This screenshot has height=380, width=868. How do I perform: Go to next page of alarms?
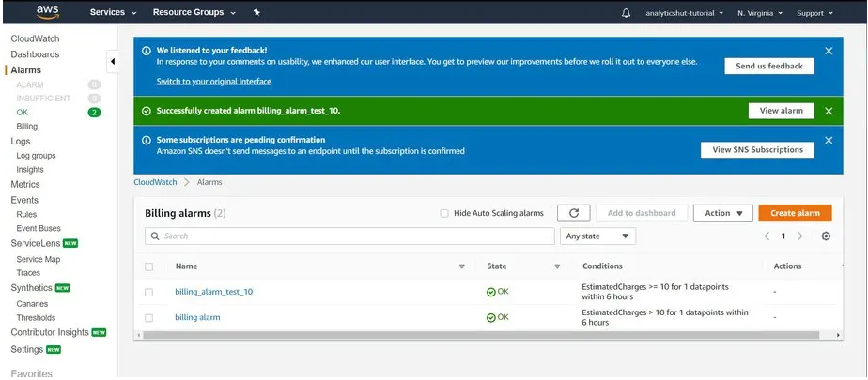799,236
